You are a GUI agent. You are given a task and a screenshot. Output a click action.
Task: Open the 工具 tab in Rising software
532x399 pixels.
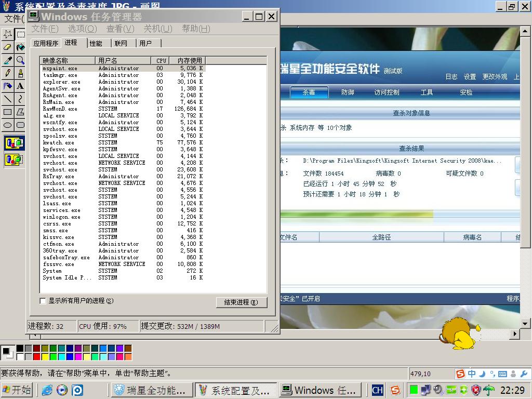tap(427, 92)
